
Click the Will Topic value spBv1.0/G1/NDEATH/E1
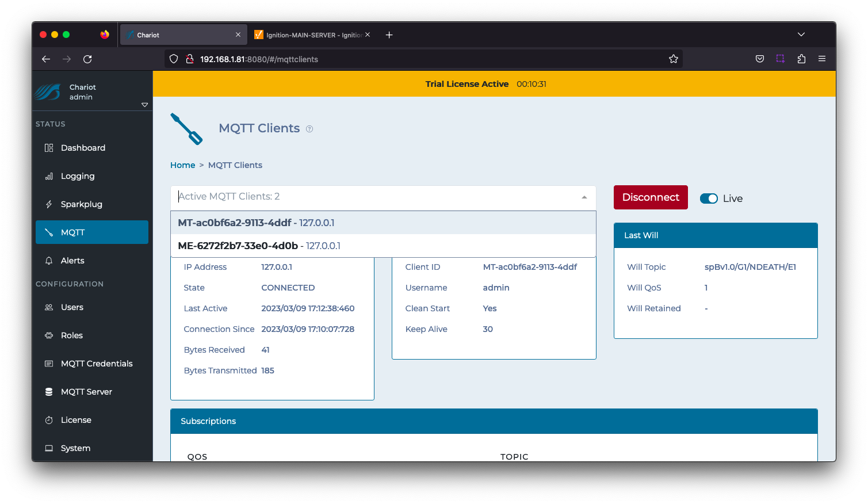tap(750, 267)
